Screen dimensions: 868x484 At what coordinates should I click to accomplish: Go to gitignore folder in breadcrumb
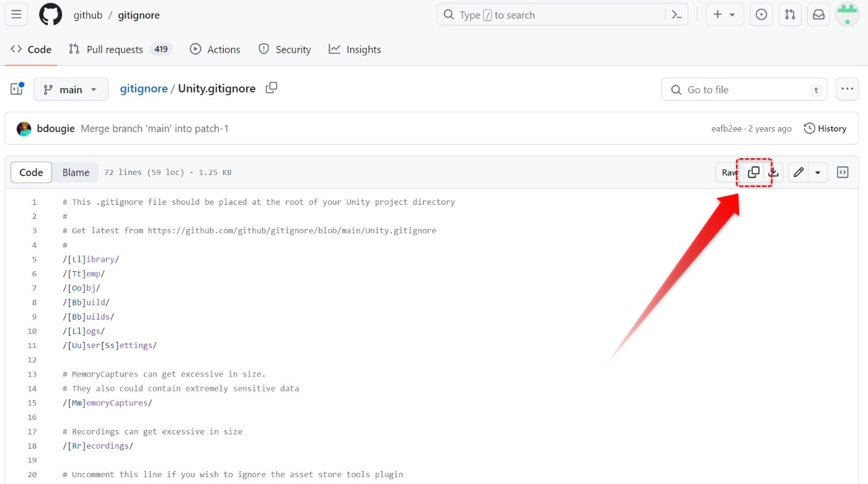click(144, 89)
